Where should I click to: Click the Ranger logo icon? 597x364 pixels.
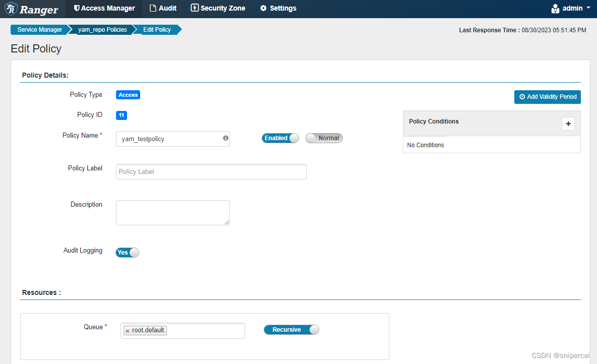(x=10, y=9)
